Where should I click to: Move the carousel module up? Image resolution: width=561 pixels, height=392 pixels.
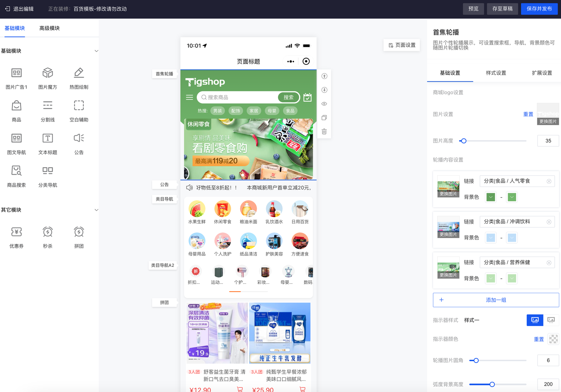click(324, 76)
